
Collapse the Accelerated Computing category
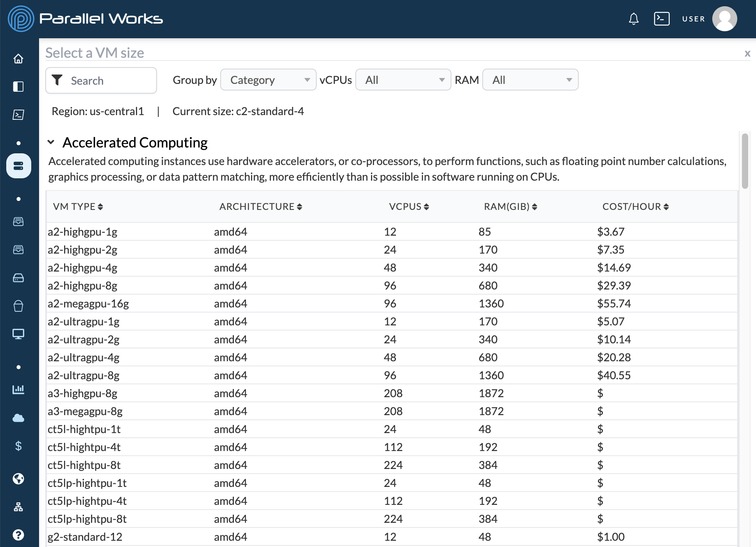click(52, 142)
